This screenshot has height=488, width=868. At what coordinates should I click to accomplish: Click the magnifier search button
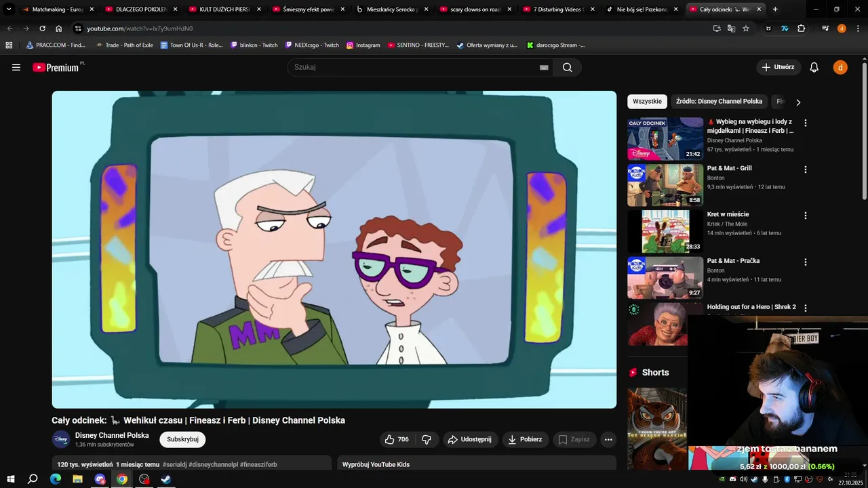click(x=568, y=67)
